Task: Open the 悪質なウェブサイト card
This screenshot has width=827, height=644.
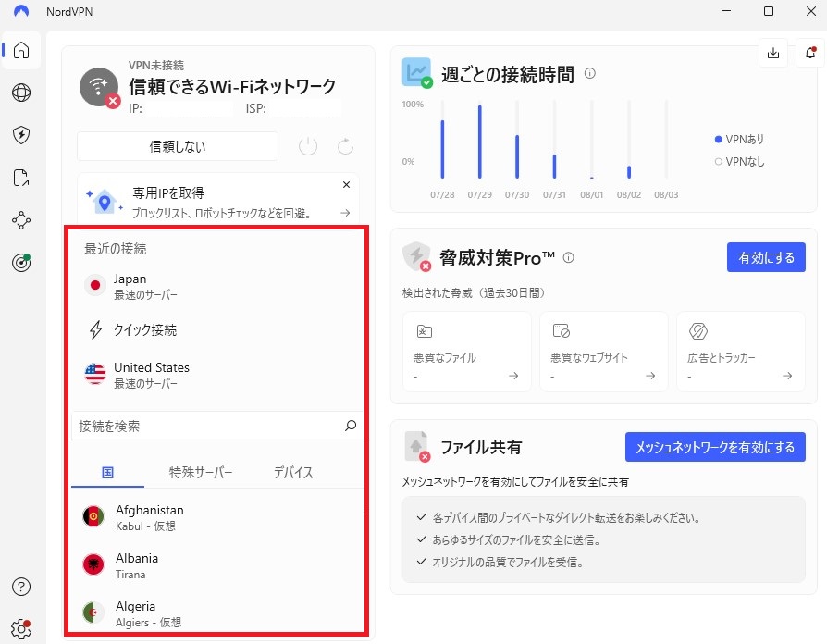Action: (x=604, y=352)
